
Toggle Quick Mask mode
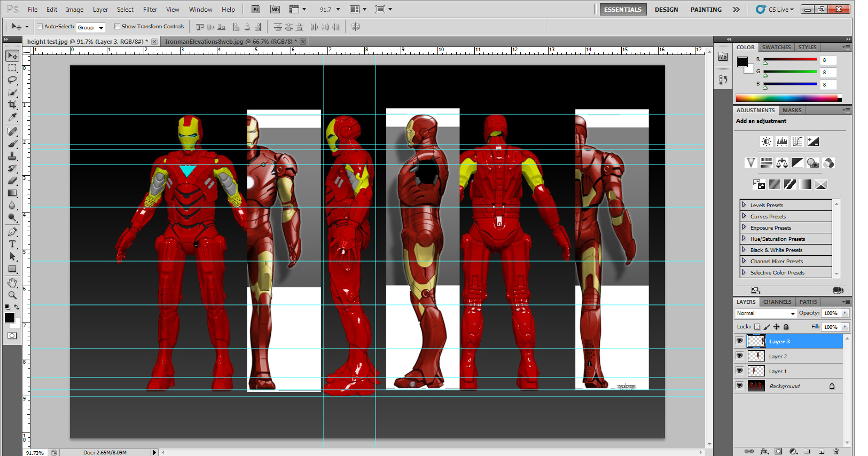(x=12, y=336)
